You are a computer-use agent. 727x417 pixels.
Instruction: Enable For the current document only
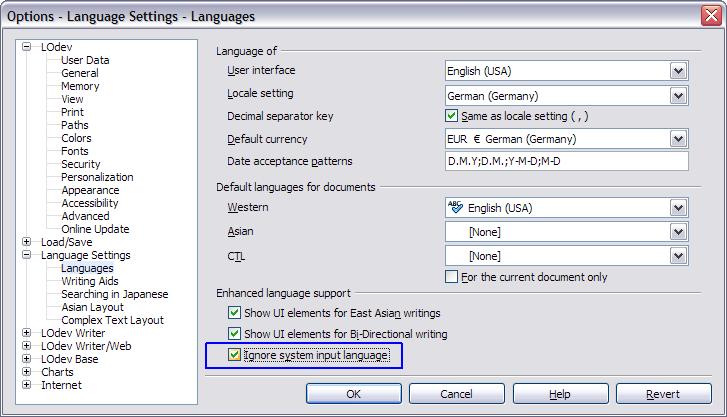(x=451, y=277)
